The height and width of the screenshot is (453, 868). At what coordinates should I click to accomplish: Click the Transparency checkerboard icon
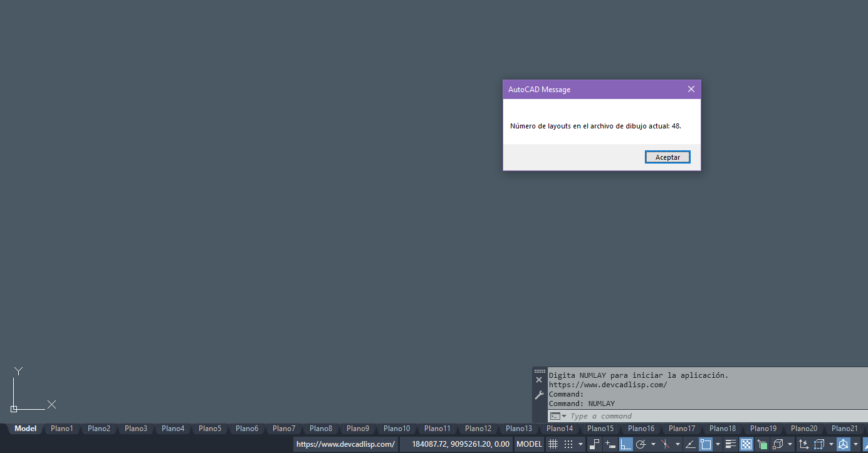(x=746, y=444)
